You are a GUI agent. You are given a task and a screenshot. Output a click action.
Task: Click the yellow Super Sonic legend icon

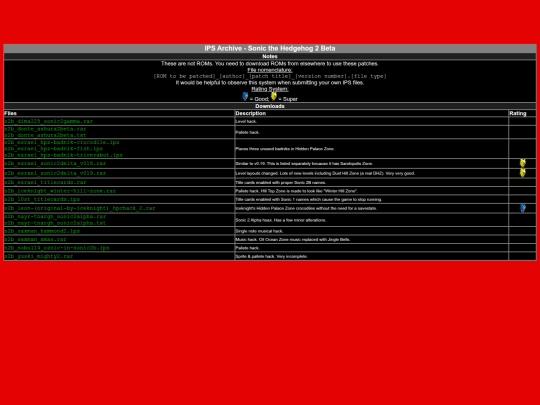[x=274, y=96]
